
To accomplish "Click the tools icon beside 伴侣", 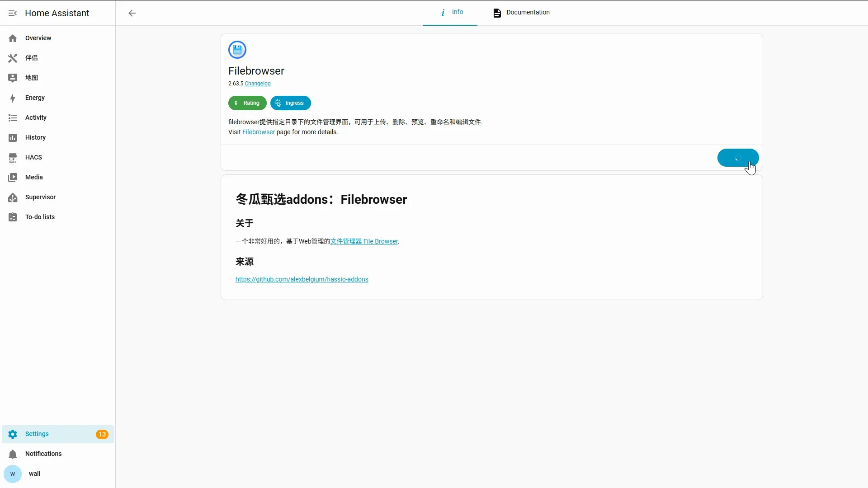I will tap(13, 58).
